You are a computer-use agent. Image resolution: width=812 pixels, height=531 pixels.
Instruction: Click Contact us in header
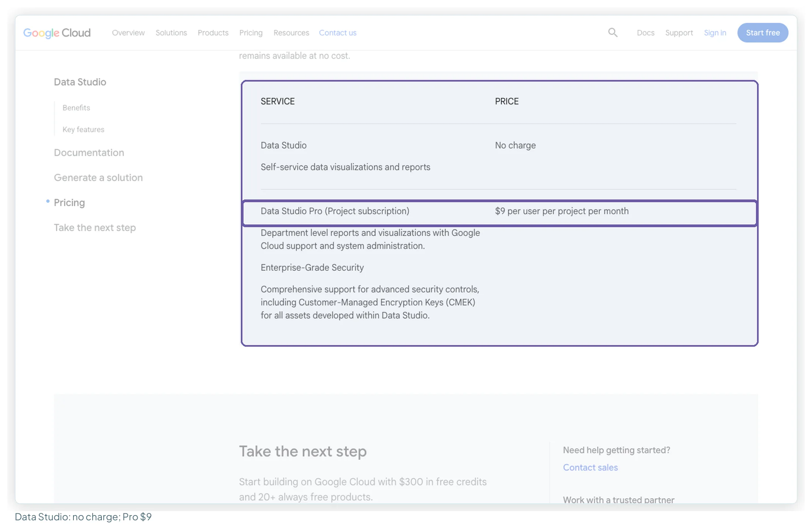click(338, 33)
